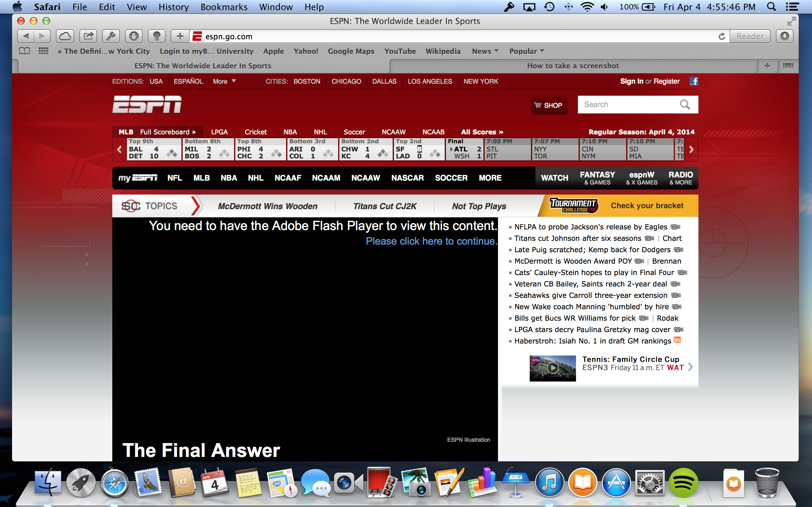Open Downloads button in Safari toolbar
The image size is (812, 507).
coord(784,36)
